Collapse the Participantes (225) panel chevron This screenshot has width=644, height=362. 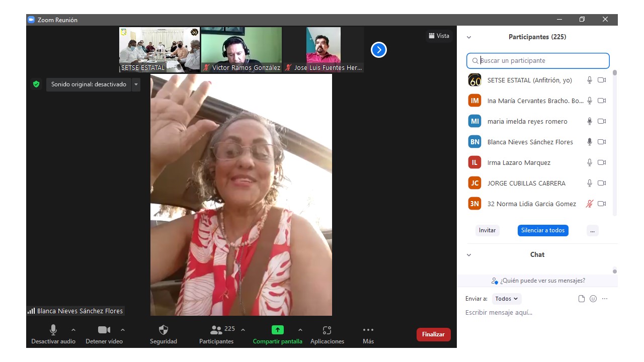(x=469, y=37)
